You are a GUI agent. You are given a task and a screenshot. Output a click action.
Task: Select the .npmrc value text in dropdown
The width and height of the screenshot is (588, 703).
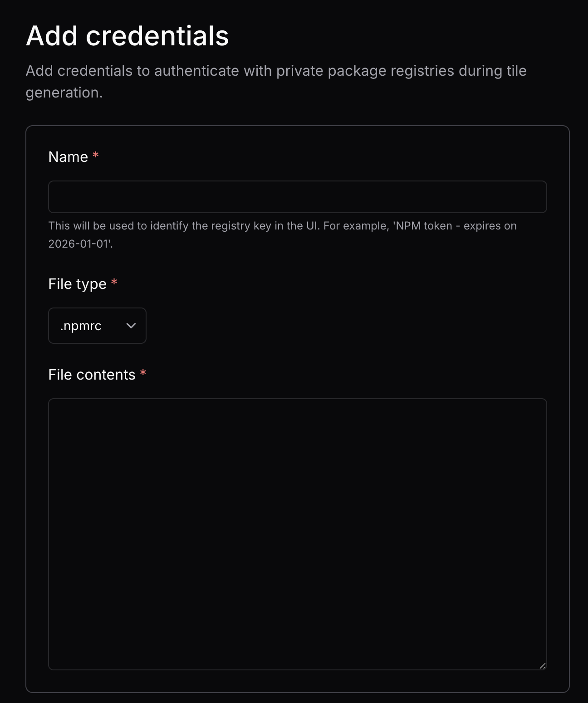(x=81, y=326)
